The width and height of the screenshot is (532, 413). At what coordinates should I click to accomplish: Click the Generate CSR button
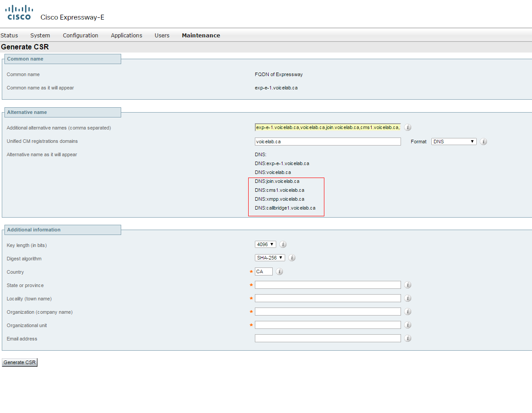click(x=20, y=362)
